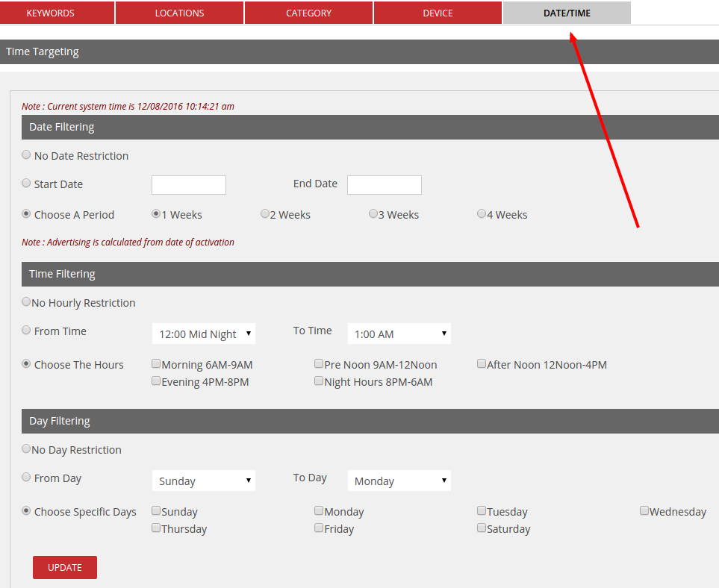Screen dimensions: 719x588
Task: Click the UPDATE button
Action: (65, 567)
